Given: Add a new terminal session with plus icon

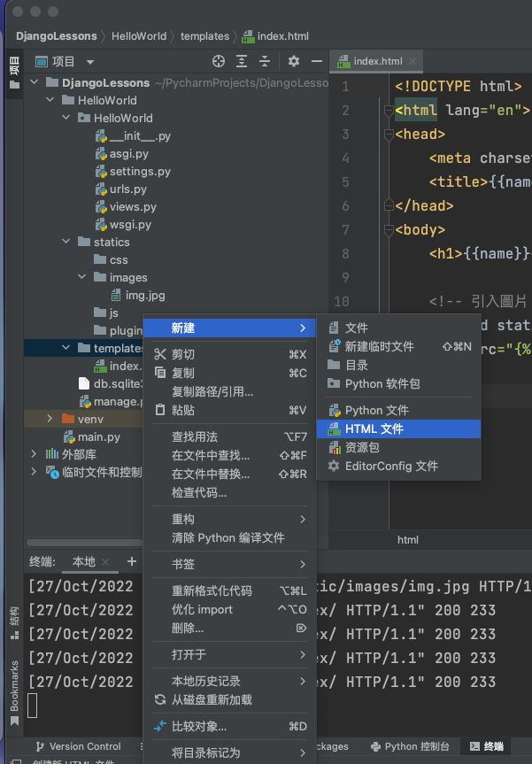Looking at the screenshot, I should 132,561.
